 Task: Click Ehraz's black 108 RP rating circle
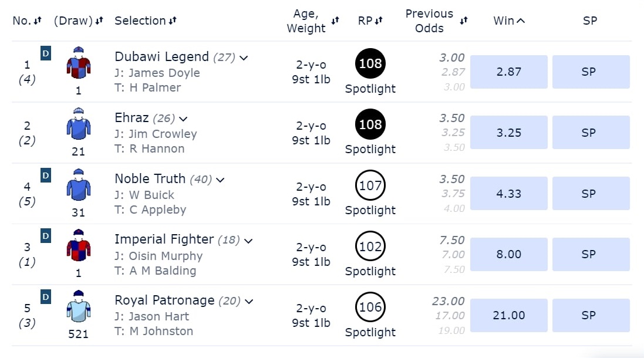click(x=370, y=124)
